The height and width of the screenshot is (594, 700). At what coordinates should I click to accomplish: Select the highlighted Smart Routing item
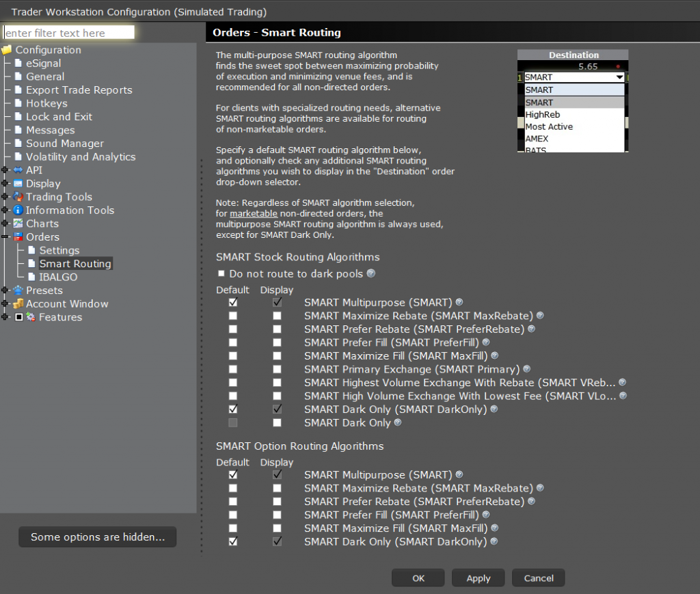75,264
